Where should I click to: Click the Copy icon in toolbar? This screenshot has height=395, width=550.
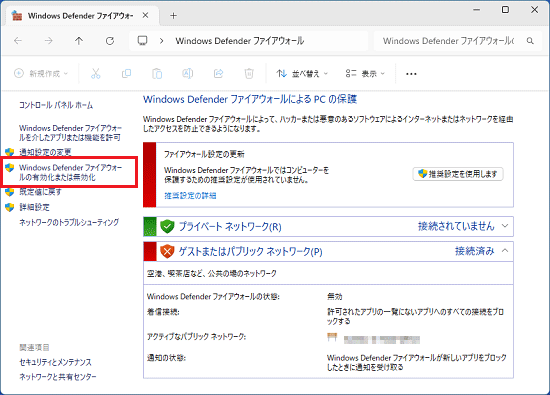click(126, 73)
